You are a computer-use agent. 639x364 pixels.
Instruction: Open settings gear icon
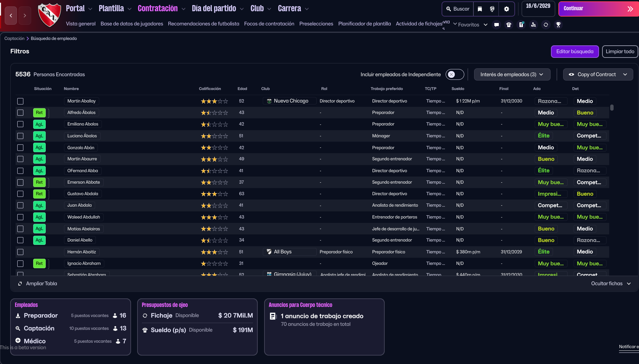pyautogui.click(x=506, y=9)
